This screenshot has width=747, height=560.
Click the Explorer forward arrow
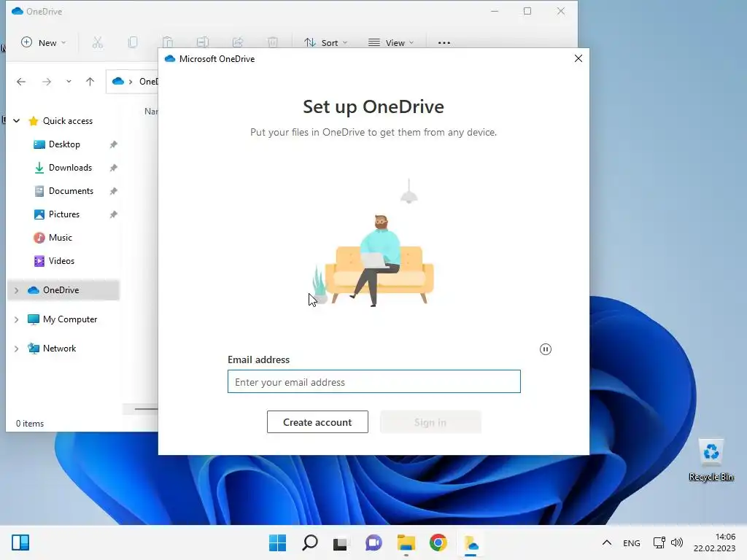click(46, 82)
